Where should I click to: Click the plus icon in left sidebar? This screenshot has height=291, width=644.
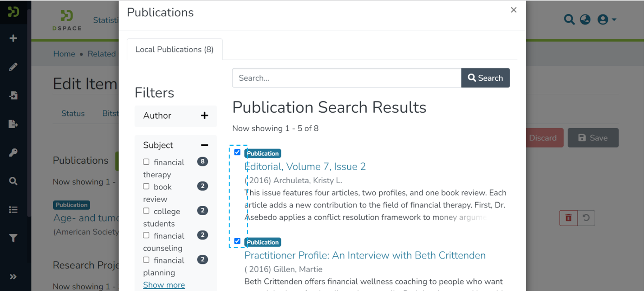click(13, 38)
